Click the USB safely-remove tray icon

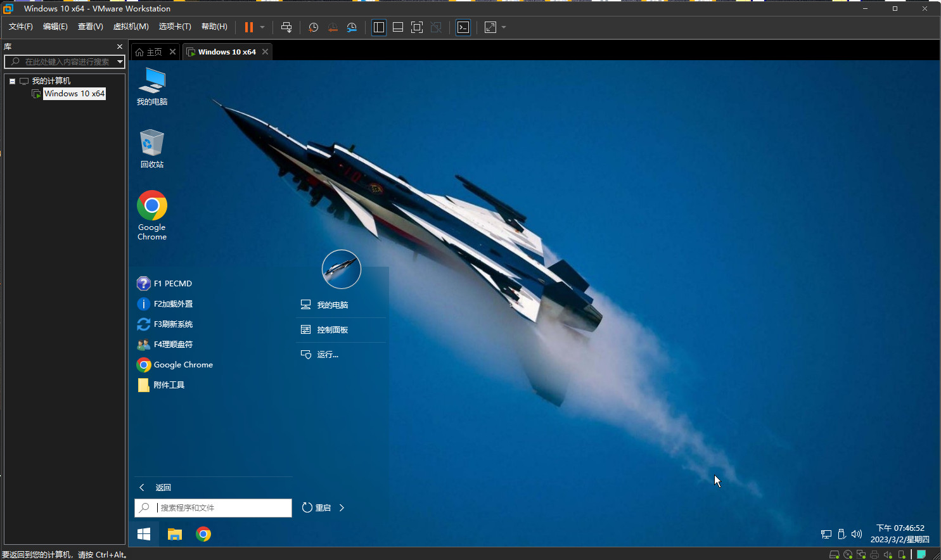(842, 534)
